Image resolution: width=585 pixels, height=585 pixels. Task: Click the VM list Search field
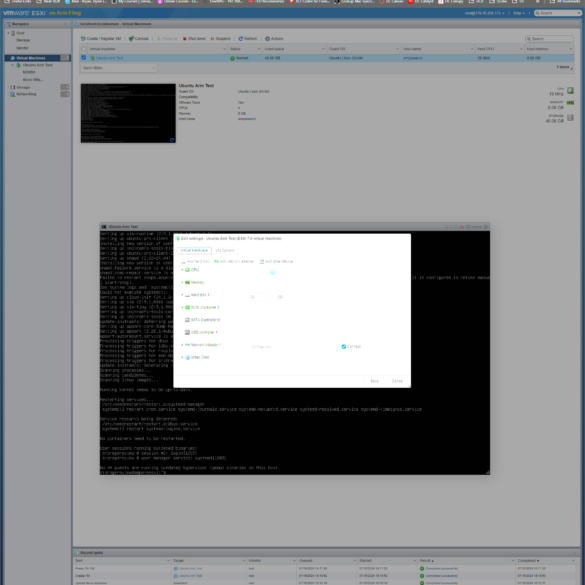(549, 39)
